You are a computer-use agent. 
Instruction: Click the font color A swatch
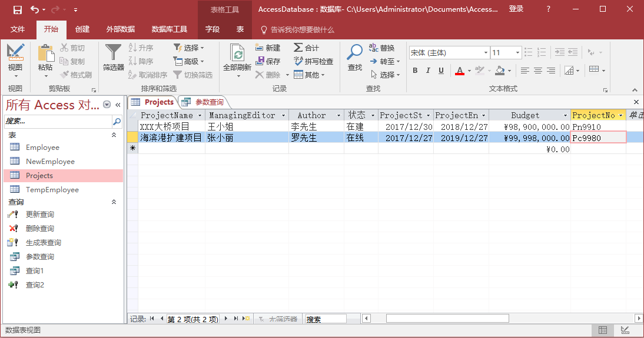(x=460, y=71)
